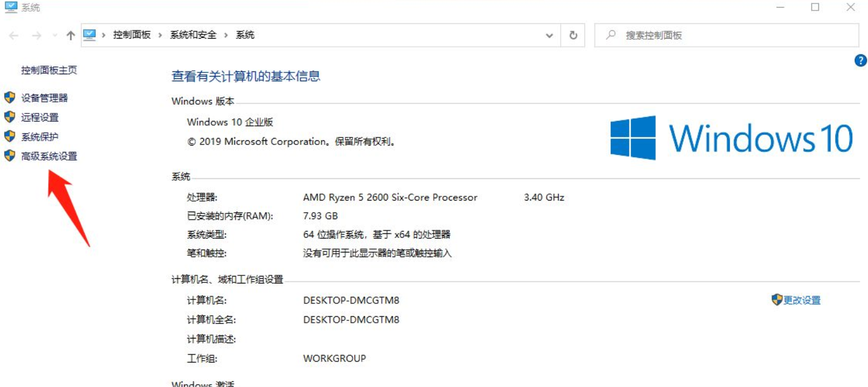Click shield icon beside 设备管理器
The image size is (868, 387).
[x=9, y=98]
